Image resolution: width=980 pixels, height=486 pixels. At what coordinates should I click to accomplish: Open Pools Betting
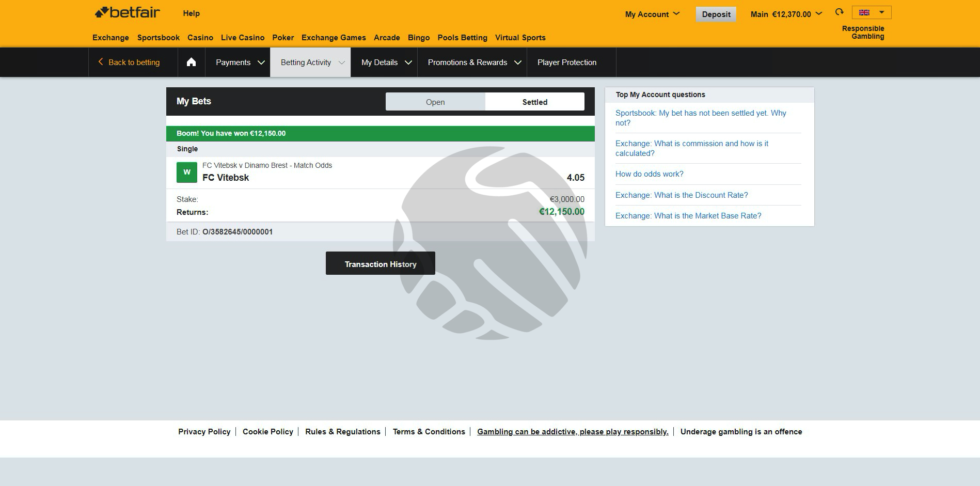[463, 38]
